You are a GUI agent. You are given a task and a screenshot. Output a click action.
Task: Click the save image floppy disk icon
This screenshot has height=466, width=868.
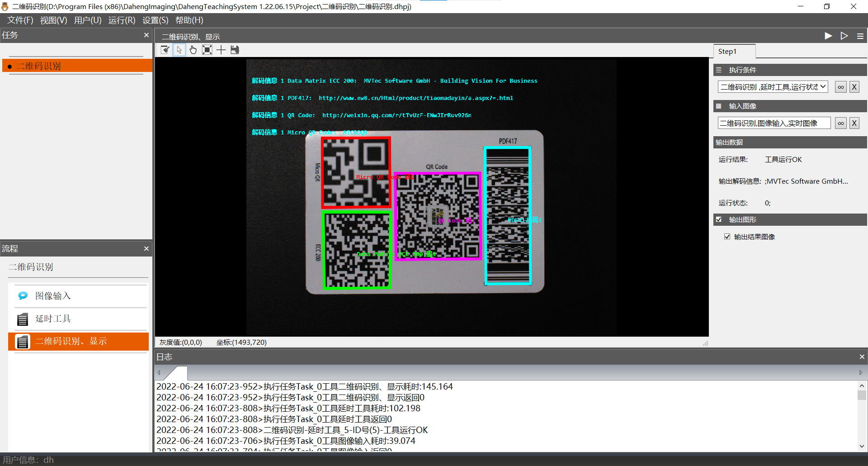point(235,50)
